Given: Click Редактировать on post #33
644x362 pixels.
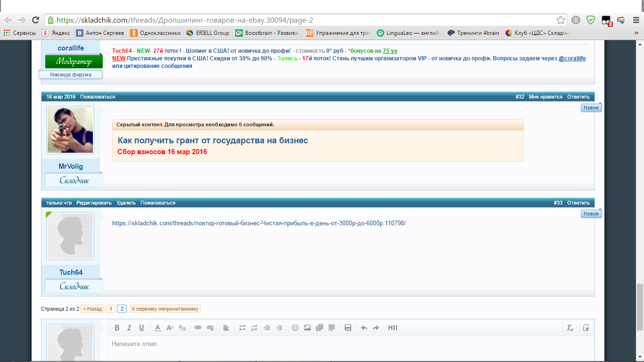Looking at the screenshot, I should (94, 203).
